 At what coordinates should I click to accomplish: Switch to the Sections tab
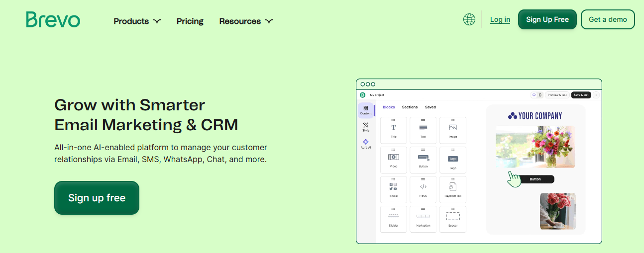click(410, 107)
